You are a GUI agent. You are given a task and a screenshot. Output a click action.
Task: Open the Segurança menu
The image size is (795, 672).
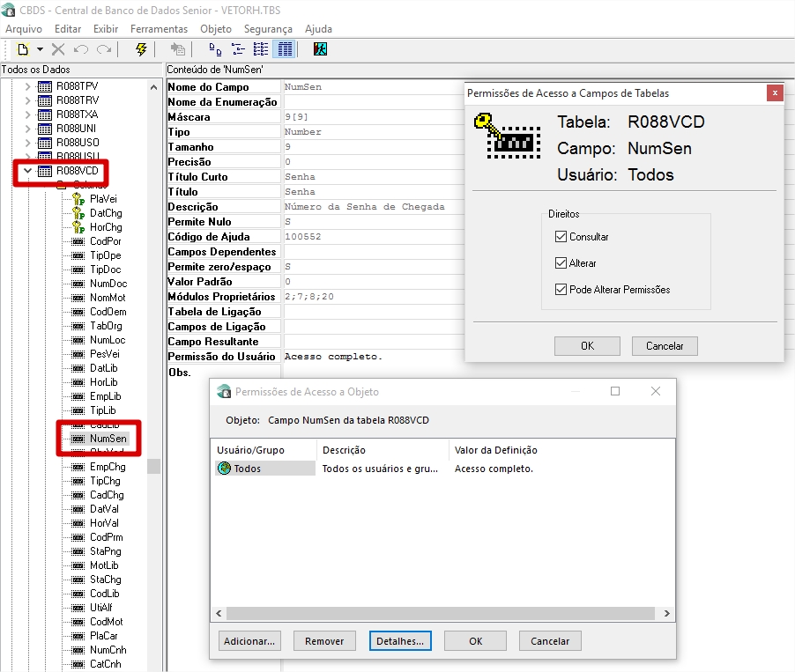point(268,29)
